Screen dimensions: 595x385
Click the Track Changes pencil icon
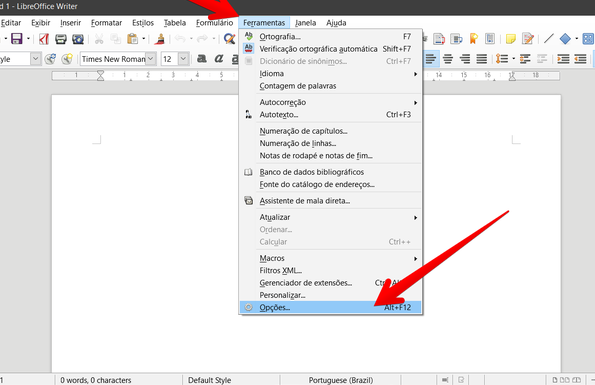[528, 39]
